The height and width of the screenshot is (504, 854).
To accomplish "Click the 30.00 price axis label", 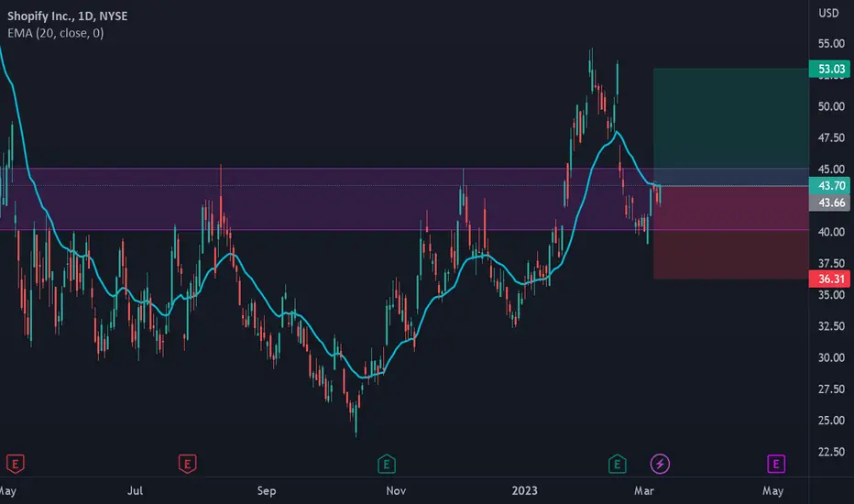I will 831,358.
